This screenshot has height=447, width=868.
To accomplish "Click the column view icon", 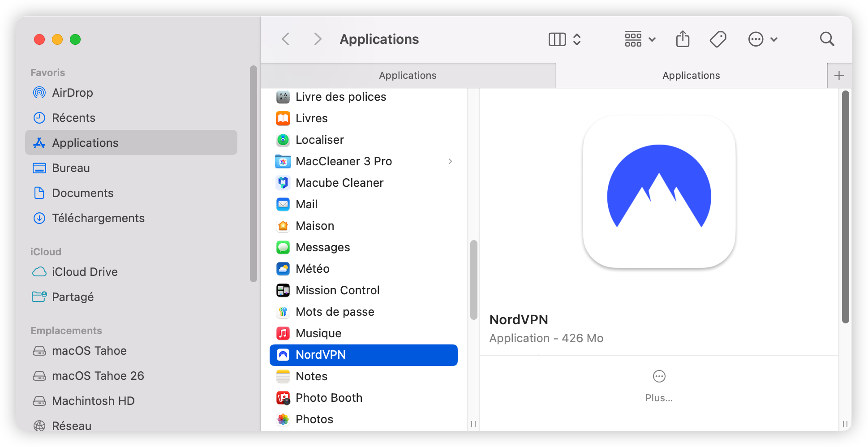I will 557,39.
